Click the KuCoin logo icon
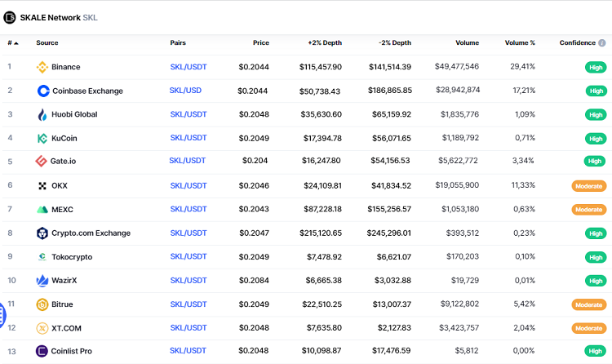Viewport: 612px width, 364px height. (42, 139)
